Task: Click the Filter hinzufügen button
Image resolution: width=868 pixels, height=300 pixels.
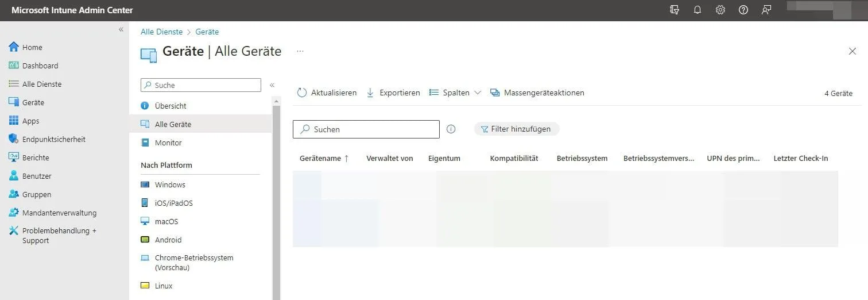Action: pyautogui.click(x=516, y=129)
